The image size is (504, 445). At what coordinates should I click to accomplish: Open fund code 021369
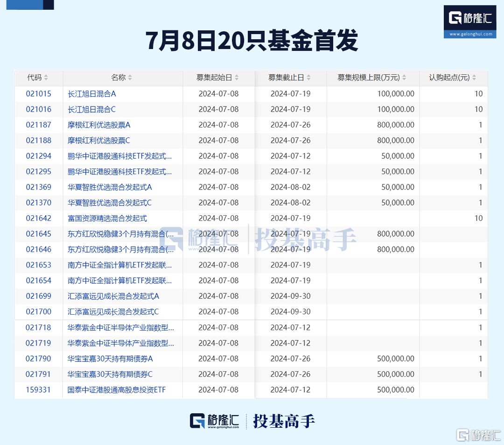point(39,187)
